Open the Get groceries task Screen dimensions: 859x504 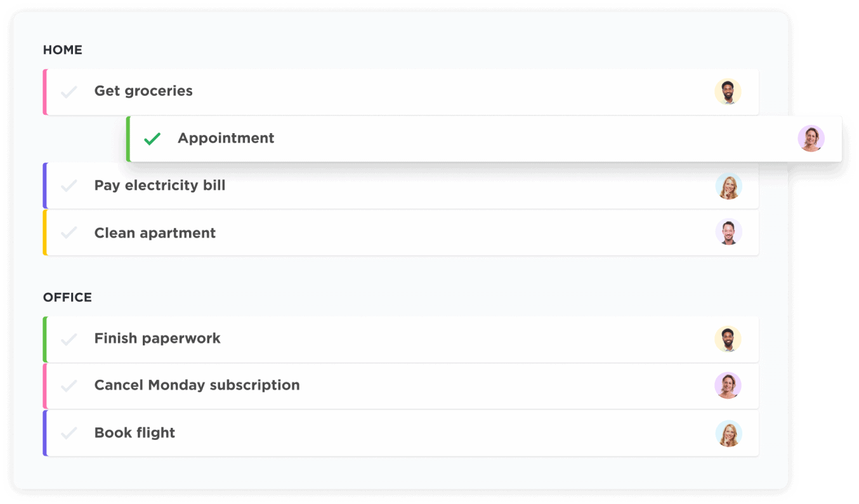click(143, 91)
